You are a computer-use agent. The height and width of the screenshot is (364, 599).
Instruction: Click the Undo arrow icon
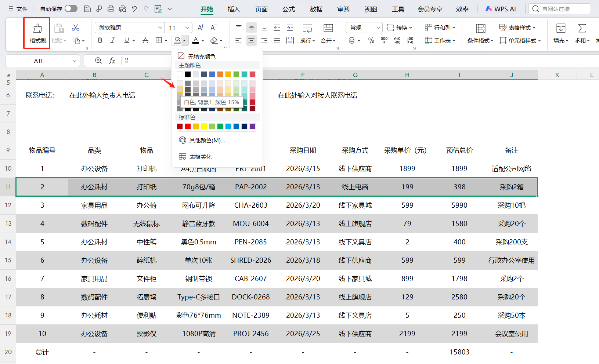click(x=134, y=9)
